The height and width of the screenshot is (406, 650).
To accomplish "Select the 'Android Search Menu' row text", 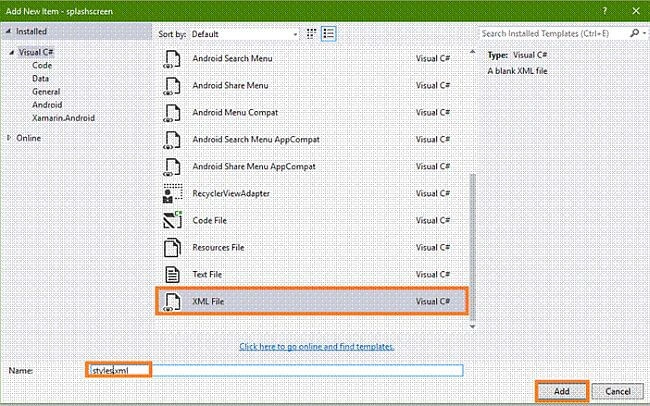I will (x=232, y=58).
